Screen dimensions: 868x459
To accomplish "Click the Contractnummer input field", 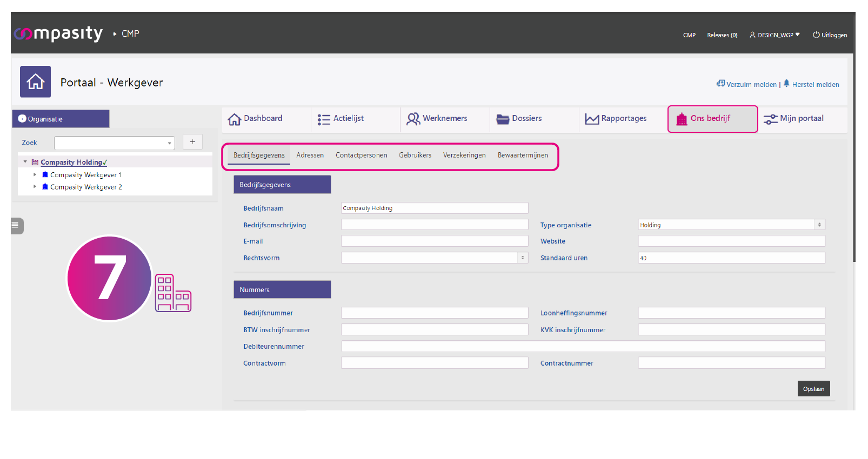I will 732,363.
